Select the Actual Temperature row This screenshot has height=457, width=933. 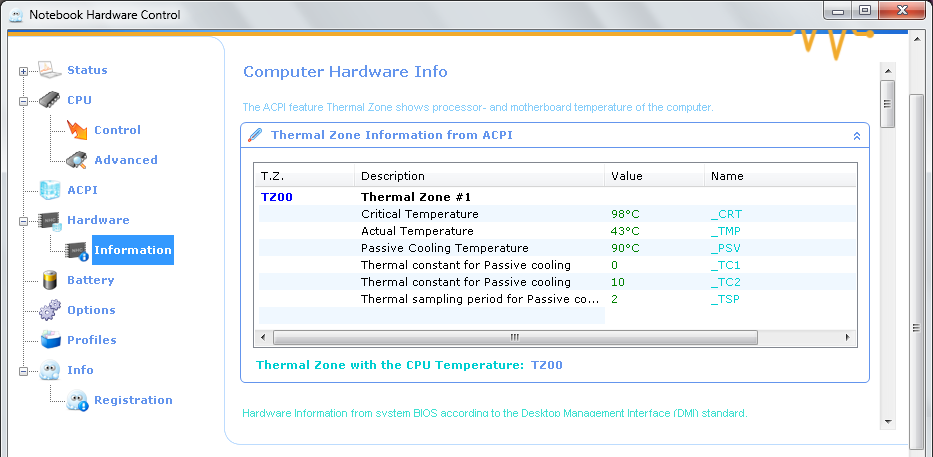pos(558,231)
